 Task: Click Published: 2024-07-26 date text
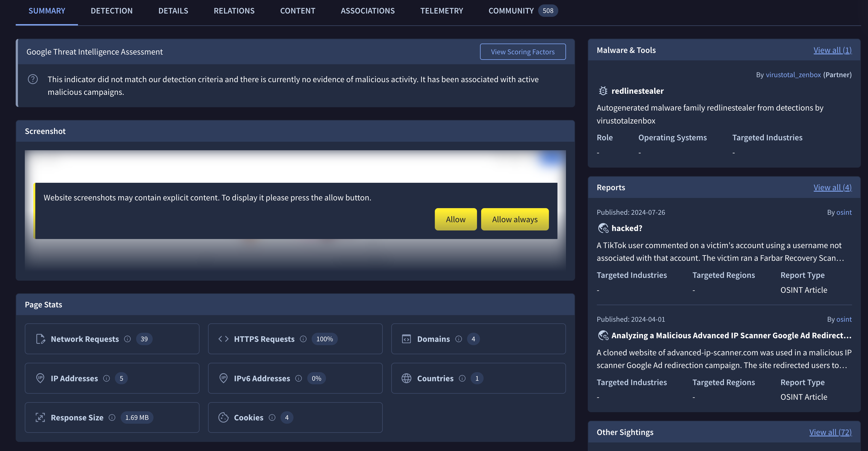click(631, 212)
